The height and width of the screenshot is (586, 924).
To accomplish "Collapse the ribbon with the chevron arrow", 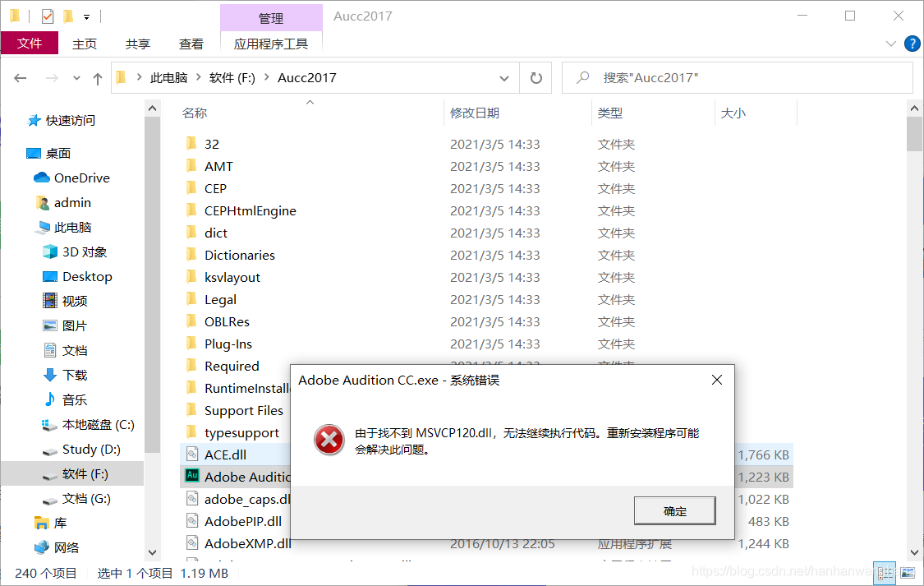I will tap(890, 44).
